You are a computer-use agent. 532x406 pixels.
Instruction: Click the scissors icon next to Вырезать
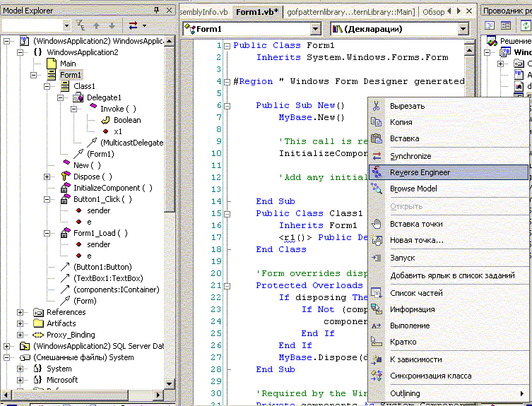point(376,106)
